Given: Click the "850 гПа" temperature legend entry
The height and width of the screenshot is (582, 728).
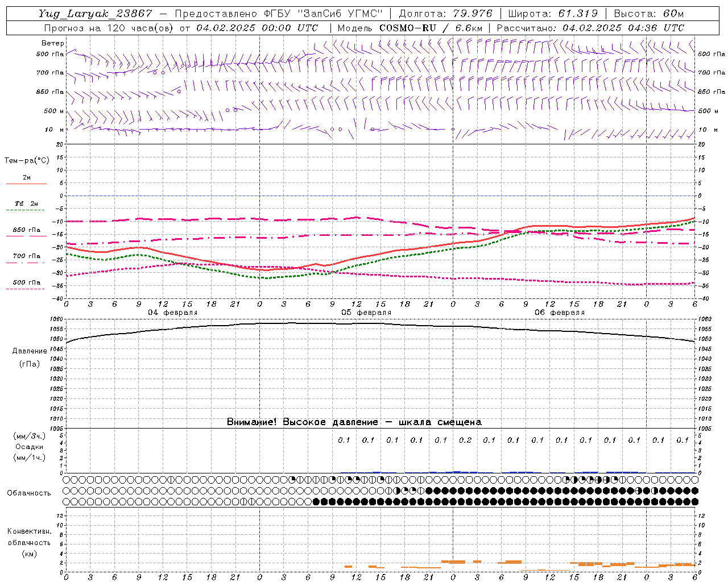Looking at the screenshot, I should [x=27, y=230].
